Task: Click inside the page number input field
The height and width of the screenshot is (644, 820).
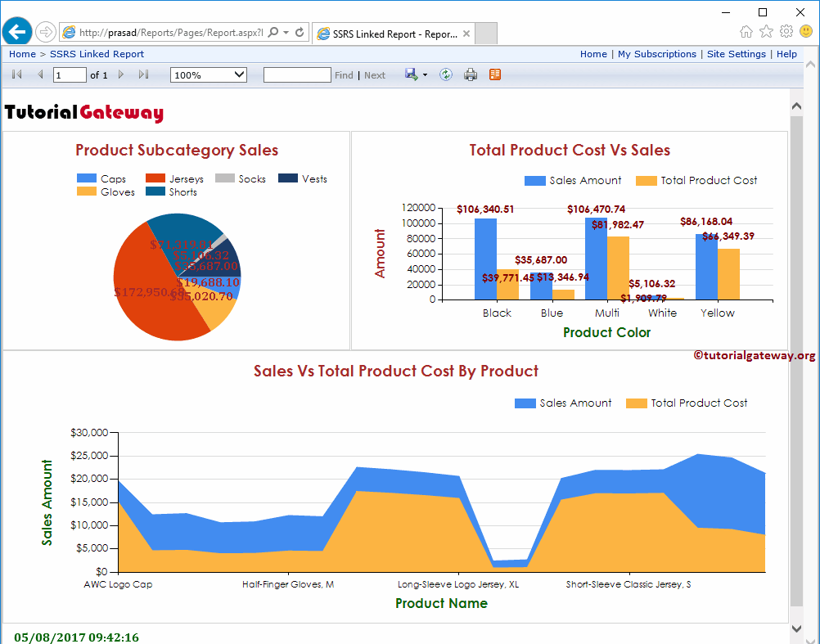Action: (x=70, y=74)
